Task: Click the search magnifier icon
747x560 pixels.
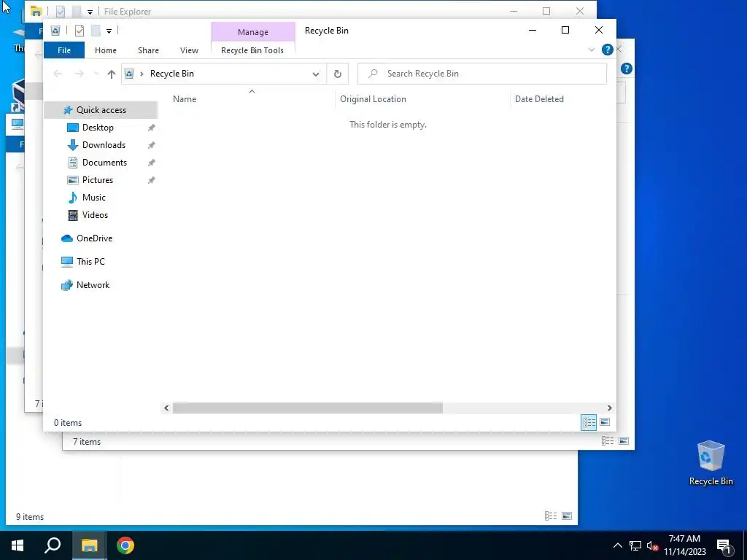Action: [373, 74]
